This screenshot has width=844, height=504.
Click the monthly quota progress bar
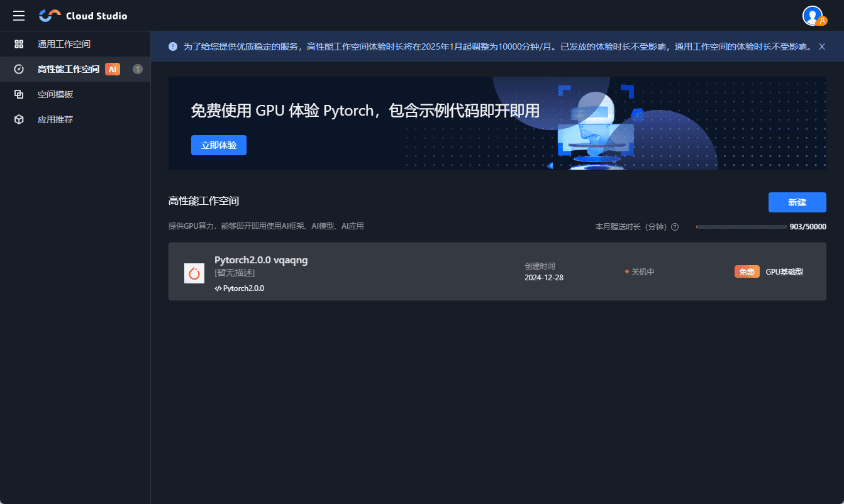741,227
